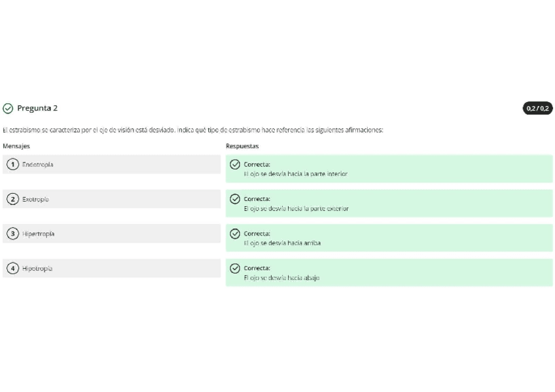Image resolution: width=555 pixels, height=392 pixels.
Task: Click the green check icon beside Pregunta 2
Action: point(8,109)
